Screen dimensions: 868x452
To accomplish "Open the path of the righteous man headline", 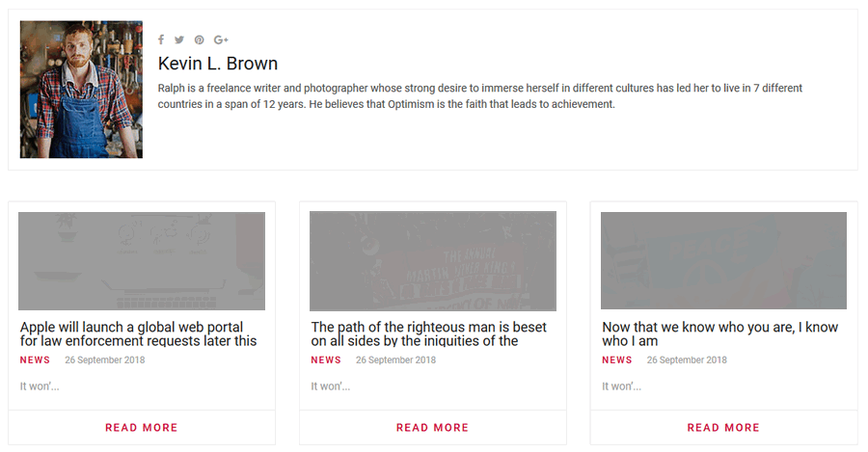I will [x=429, y=333].
